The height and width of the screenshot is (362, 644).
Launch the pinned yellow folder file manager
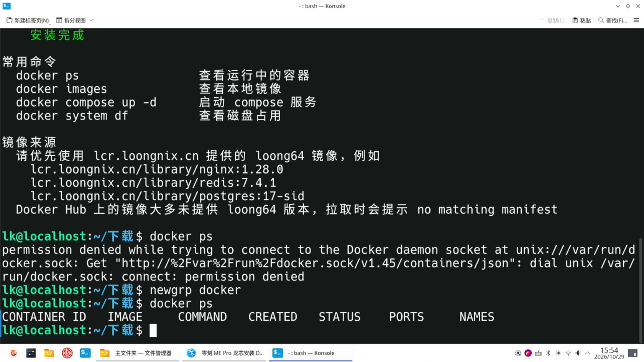(x=49, y=353)
